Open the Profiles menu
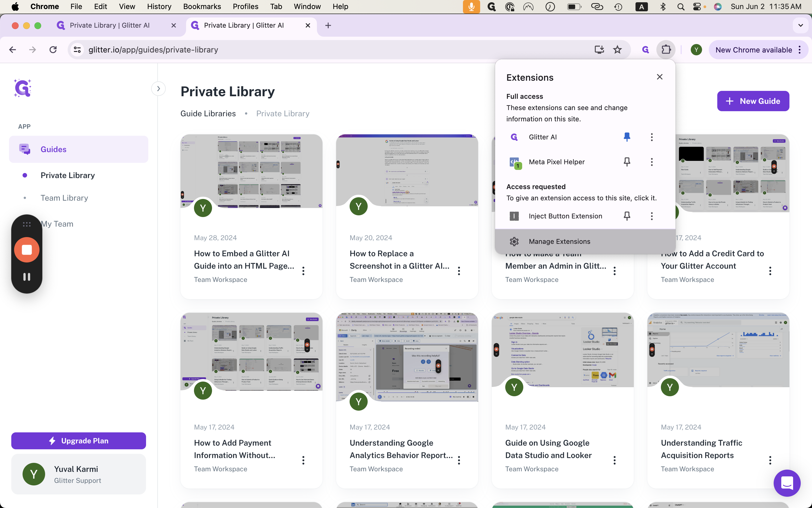This screenshot has width=812, height=508. pyautogui.click(x=245, y=6)
